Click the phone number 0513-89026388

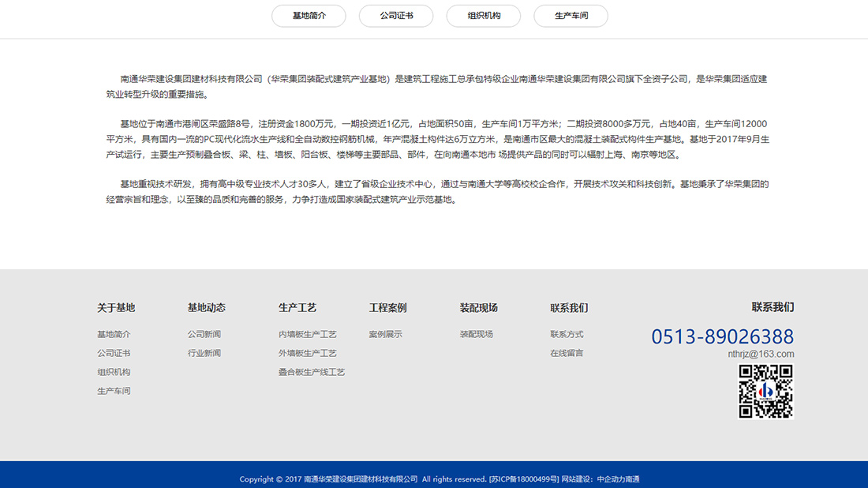(x=722, y=336)
